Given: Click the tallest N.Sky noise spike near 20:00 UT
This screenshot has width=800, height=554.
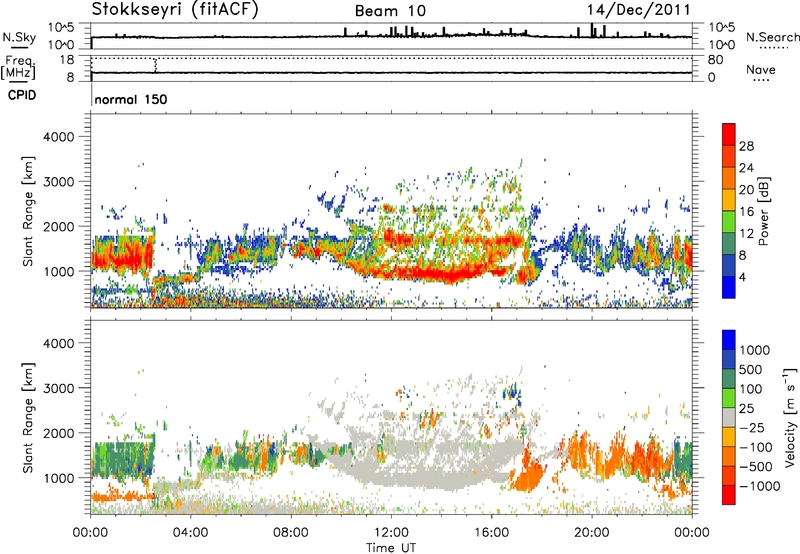Looking at the screenshot, I should 592,31.
